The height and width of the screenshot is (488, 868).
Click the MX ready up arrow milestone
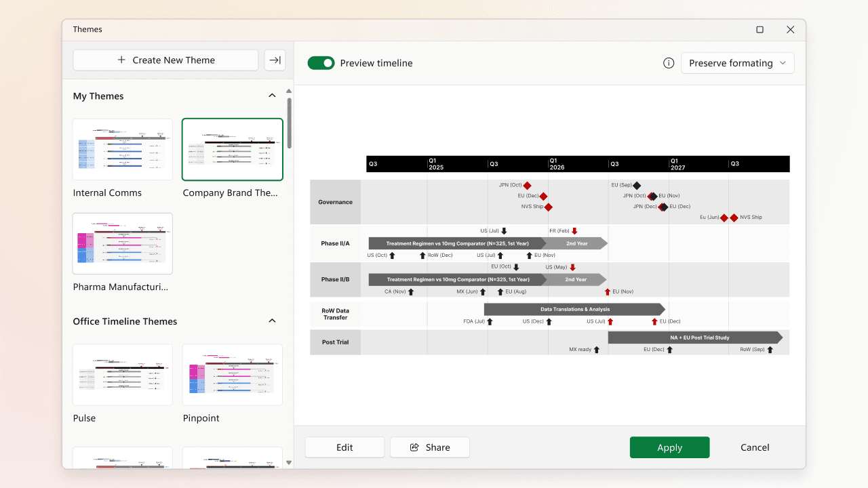pyautogui.click(x=597, y=350)
